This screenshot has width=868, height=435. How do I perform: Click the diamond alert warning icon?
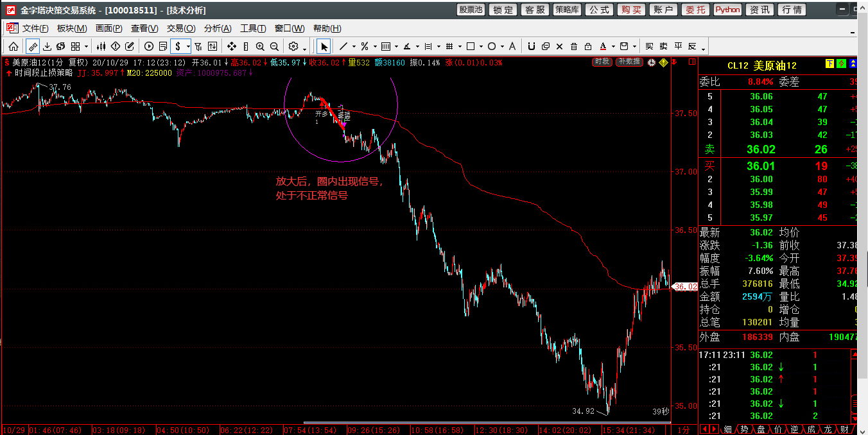click(116, 46)
